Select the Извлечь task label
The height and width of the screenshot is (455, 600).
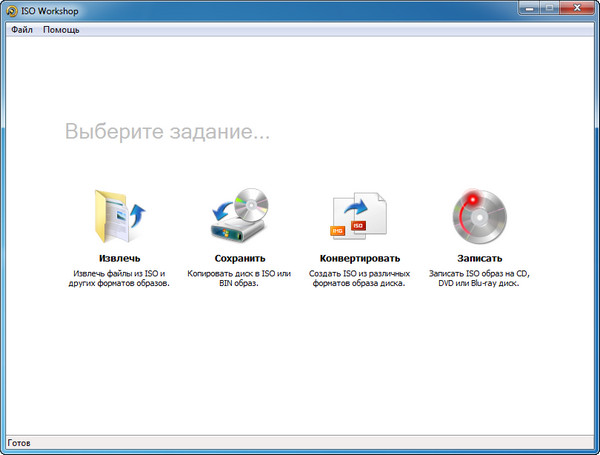point(119,258)
